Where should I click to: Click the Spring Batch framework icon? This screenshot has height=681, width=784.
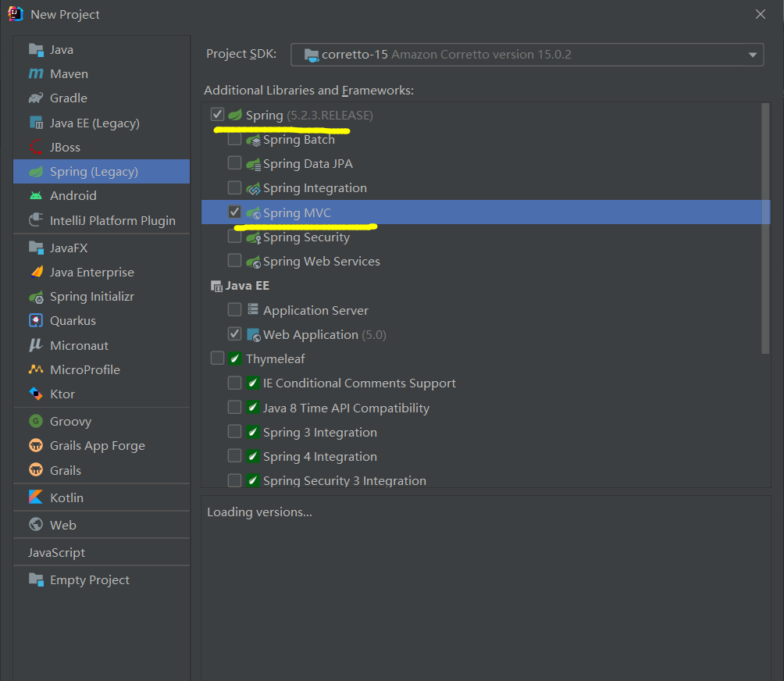click(254, 140)
